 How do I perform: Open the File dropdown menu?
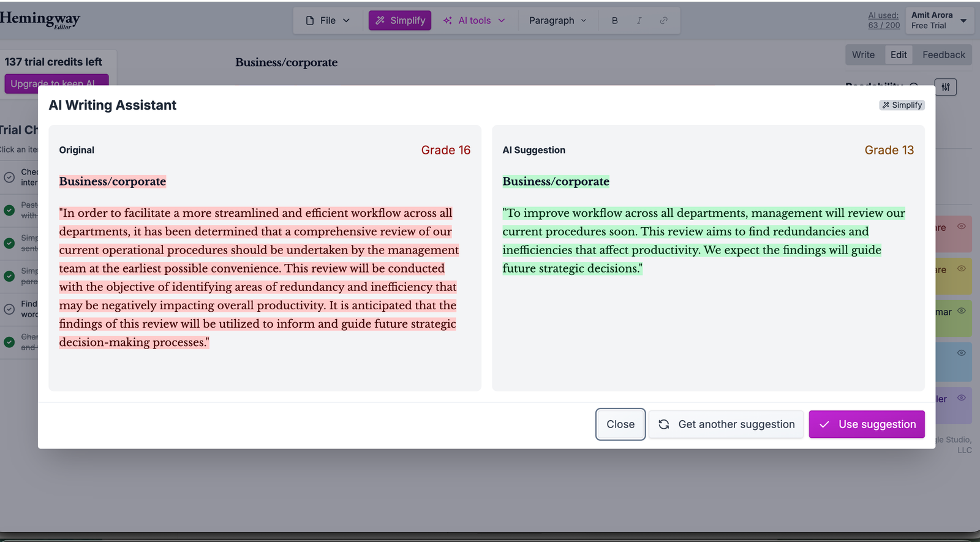click(328, 20)
